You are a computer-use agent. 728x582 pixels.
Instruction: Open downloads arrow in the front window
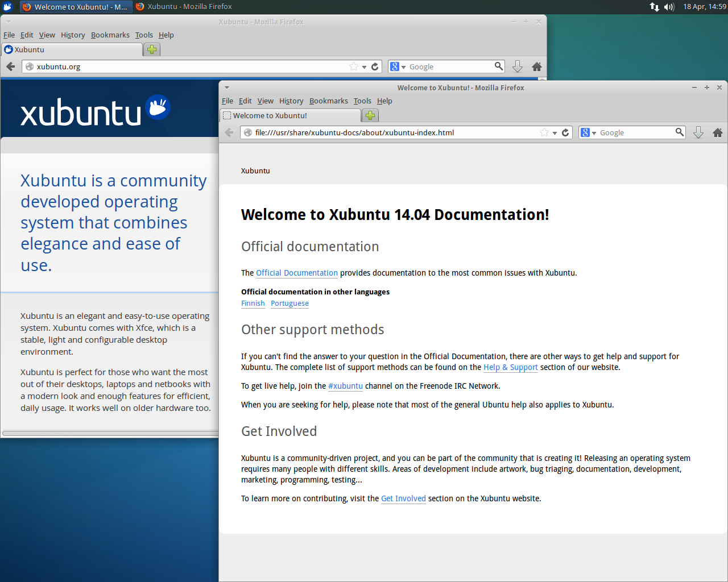coord(698,132)
